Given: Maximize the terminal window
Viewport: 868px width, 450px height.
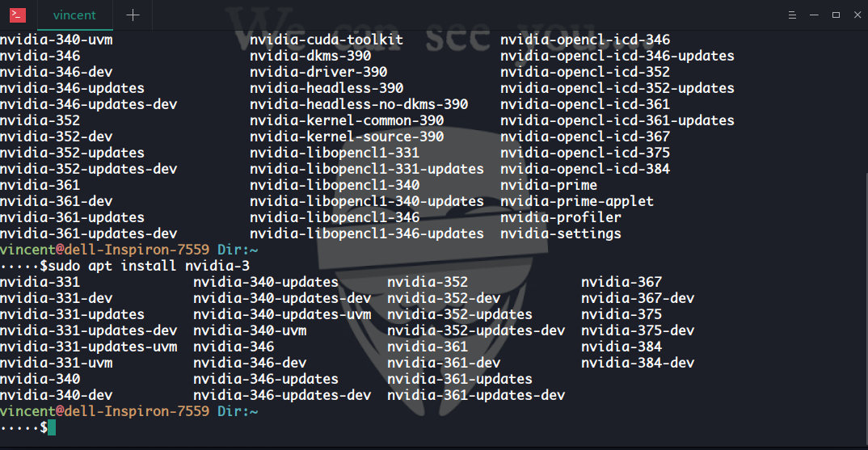Looking at the screenshot, I should 836,15.
